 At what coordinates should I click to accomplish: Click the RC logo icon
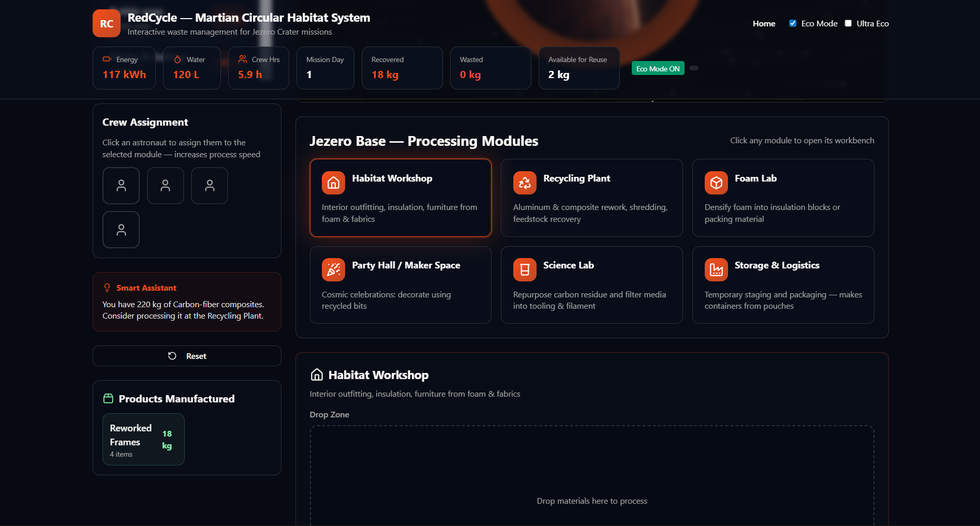pyautogui.click(x=107, y=23)
